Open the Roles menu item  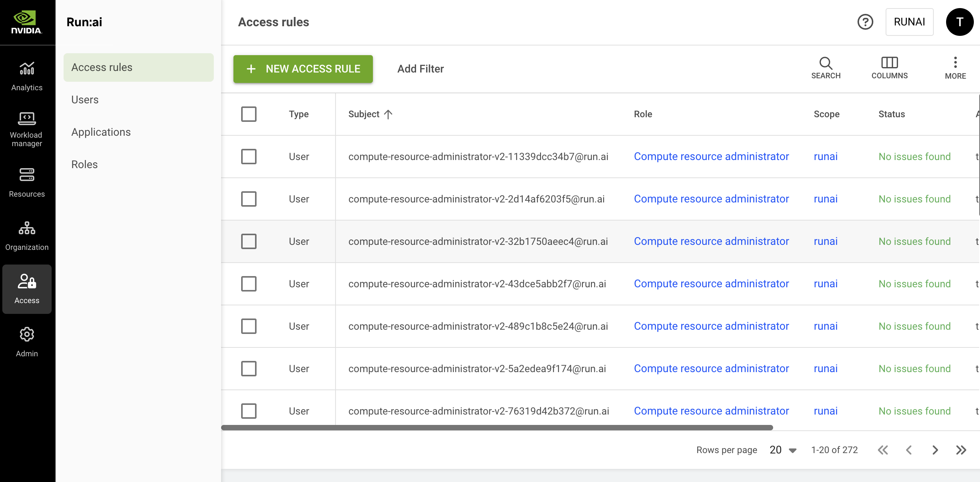[x=84, y=164]
